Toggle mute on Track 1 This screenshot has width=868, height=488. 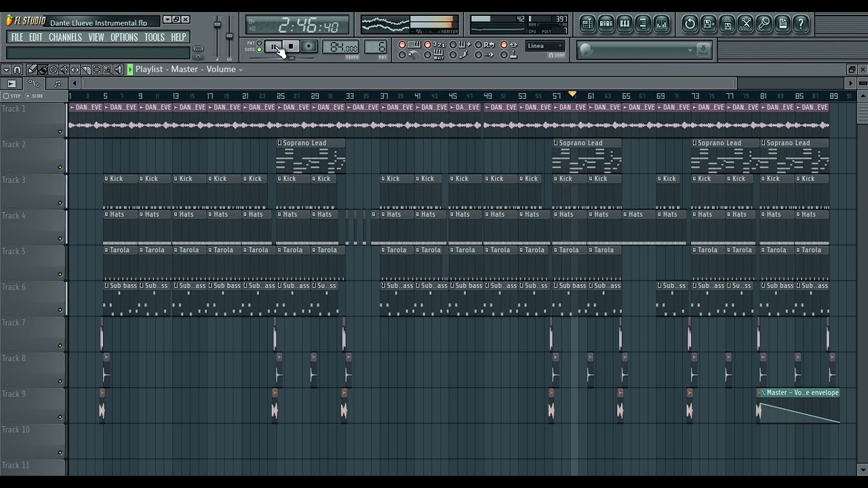pyautogui.click(x=60, y=131)
